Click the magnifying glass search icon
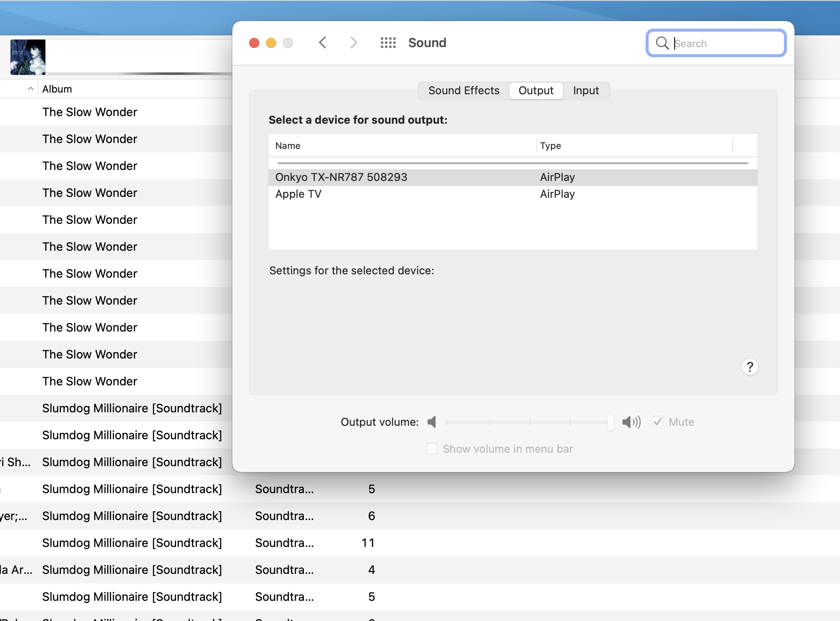Image resolution: width=840 pixels, height=621 pixels. [x=662, y=43]
